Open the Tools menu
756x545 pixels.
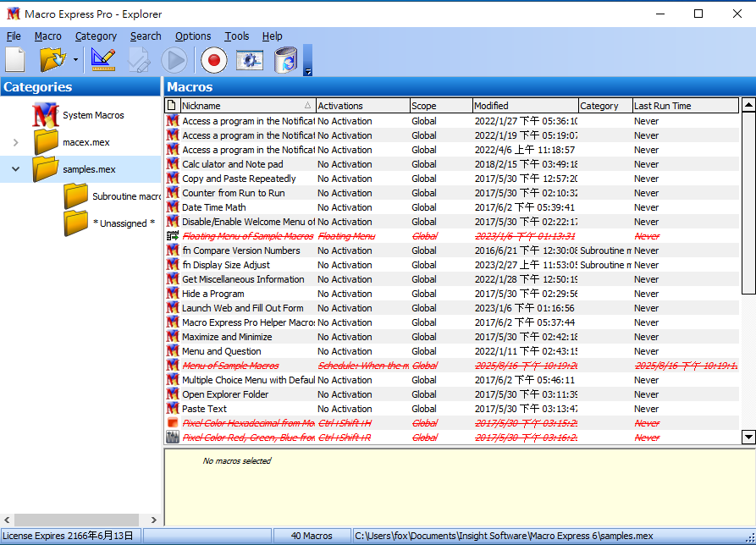[237, 36]
